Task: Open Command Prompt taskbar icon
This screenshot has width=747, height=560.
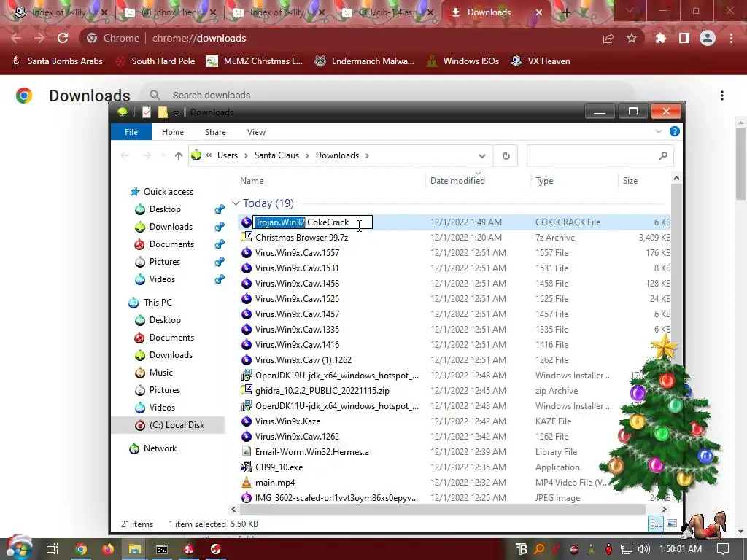Action: click(x=162, y=549)
